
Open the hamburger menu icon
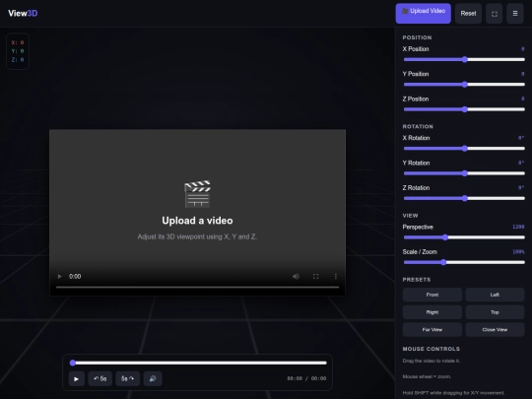[515, 13]
